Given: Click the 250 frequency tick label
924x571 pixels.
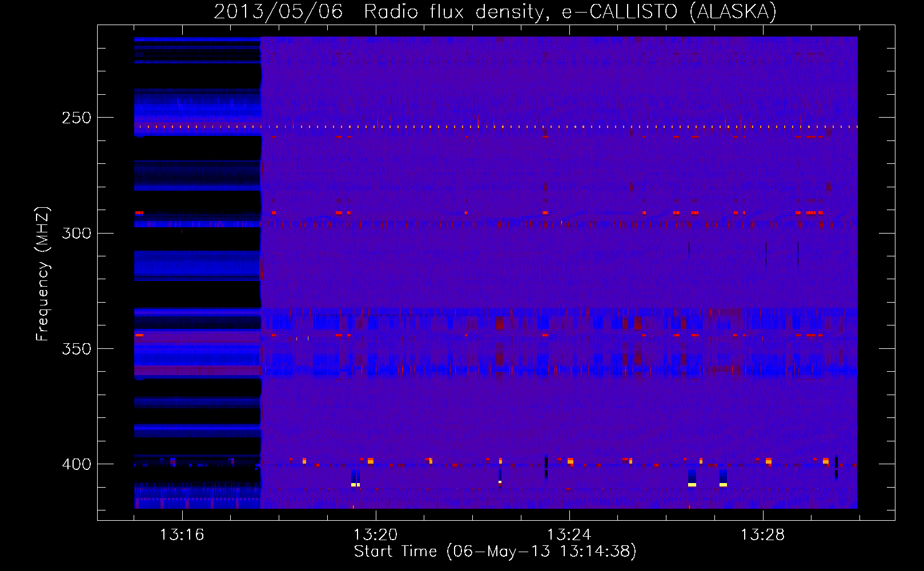Looking at the screenshot, I should click(77, 118).
